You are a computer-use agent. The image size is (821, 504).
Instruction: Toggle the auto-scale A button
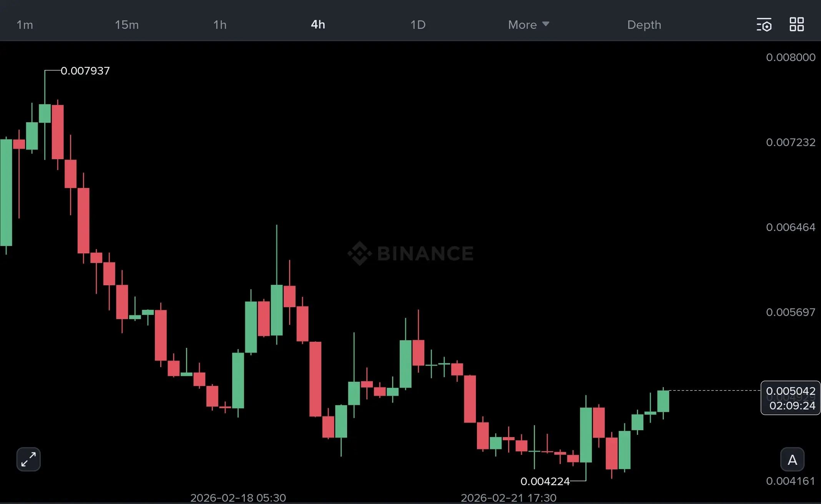(x=792, y=459)
